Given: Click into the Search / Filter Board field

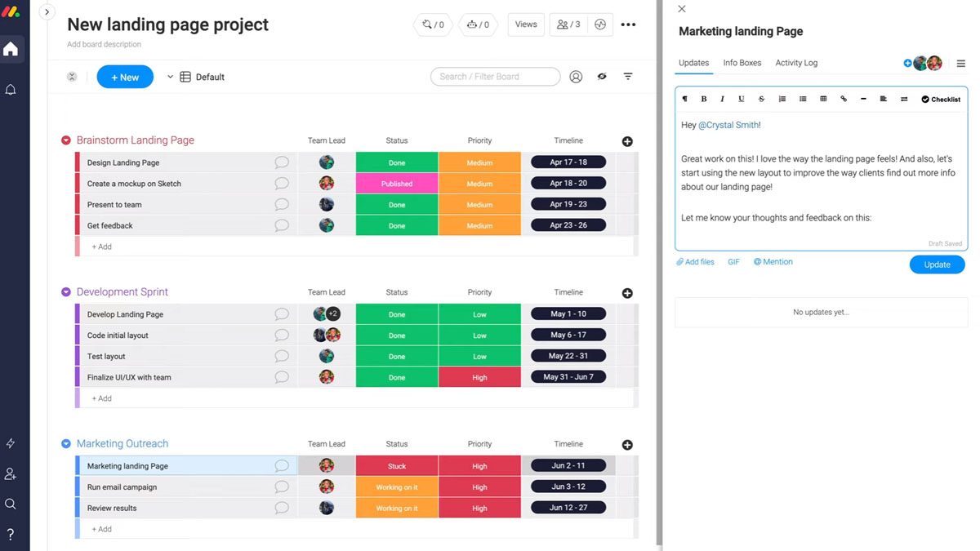Looking at the screenshot, I should (495, 76).
